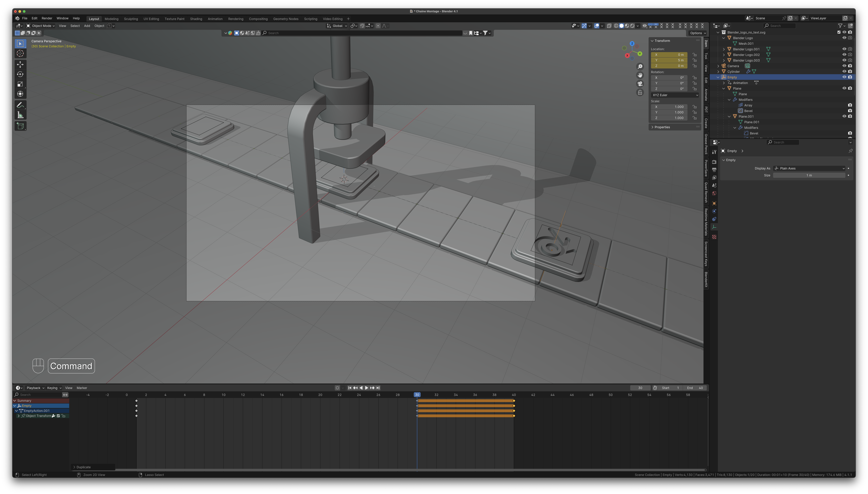Click the current frame field showing 30
The height and width of the screenshot is (494, 868).
pyautogui.click(x=640, y=388)
